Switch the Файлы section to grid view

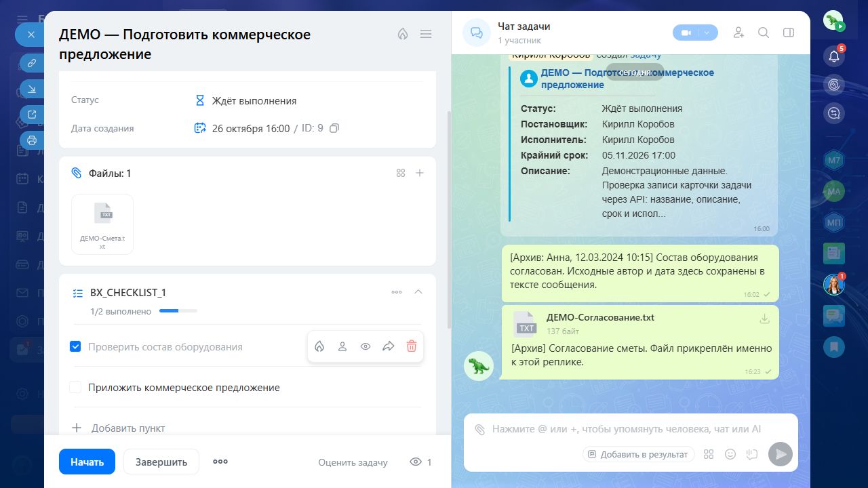(x=401, y=173)
